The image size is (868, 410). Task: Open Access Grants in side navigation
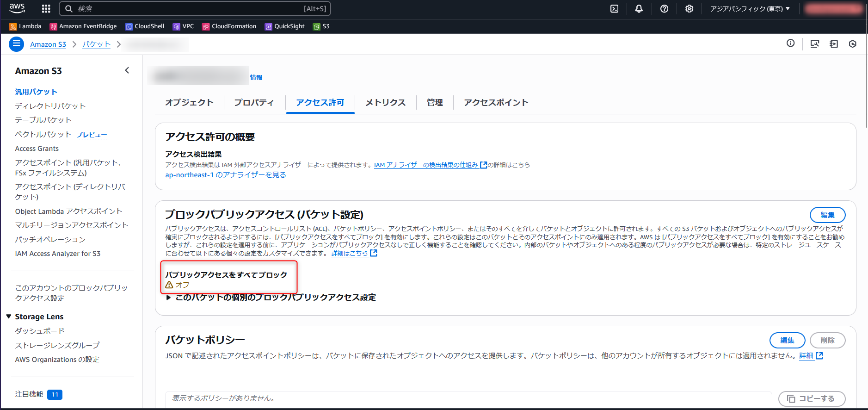point(37,149)
